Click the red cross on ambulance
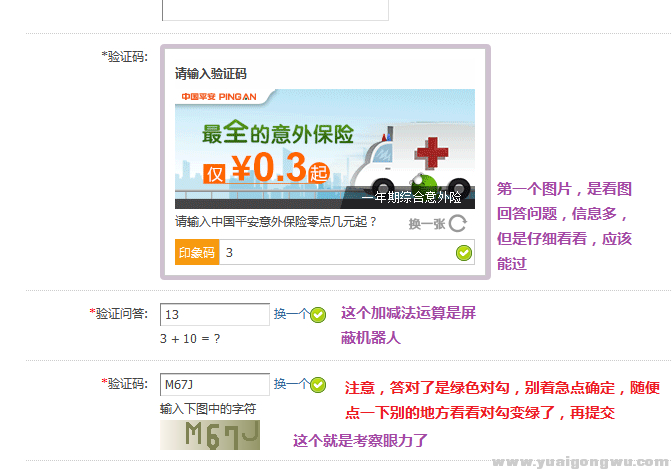This screenshot has height=474, width=672. coord(432,152)
